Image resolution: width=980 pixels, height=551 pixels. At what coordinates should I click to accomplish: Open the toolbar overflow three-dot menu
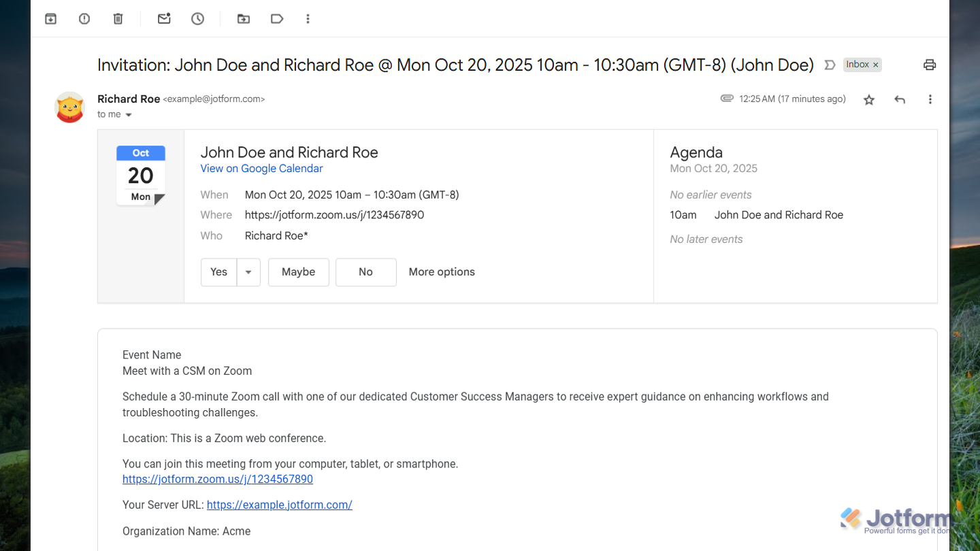308,18
